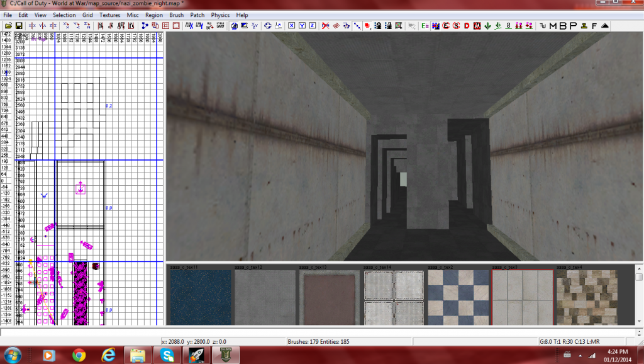Click the black mountain terrain icon
The width and height of the screenshot is (644, 364).
(x=605, y=25)
